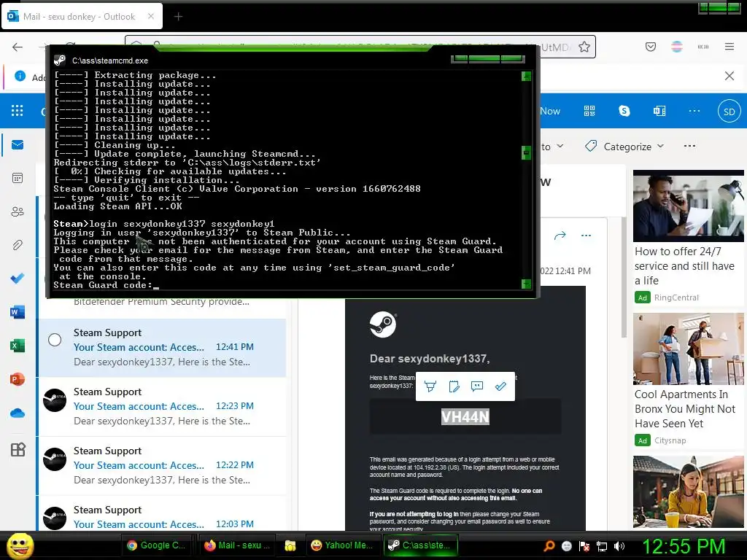Launch PowerPoint from Outlook sidebar
Image resolution: width=747 pixels, height=560 pixels.
pos(18,379)
